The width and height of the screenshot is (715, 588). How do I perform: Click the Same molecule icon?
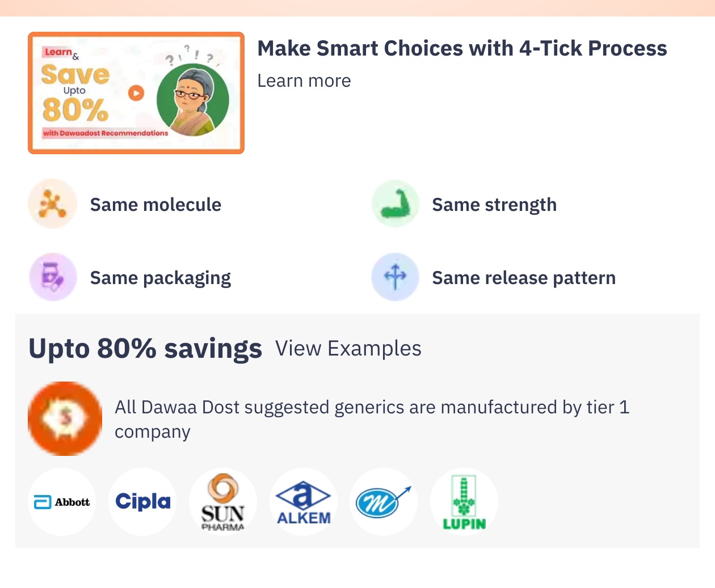pos(52,204)
